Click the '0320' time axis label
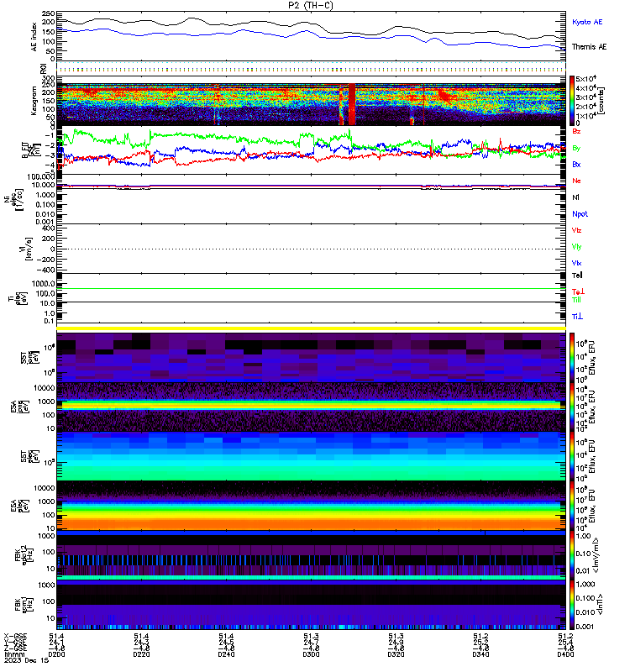Viewport: 630px width, 672px height. pos(396,654)
